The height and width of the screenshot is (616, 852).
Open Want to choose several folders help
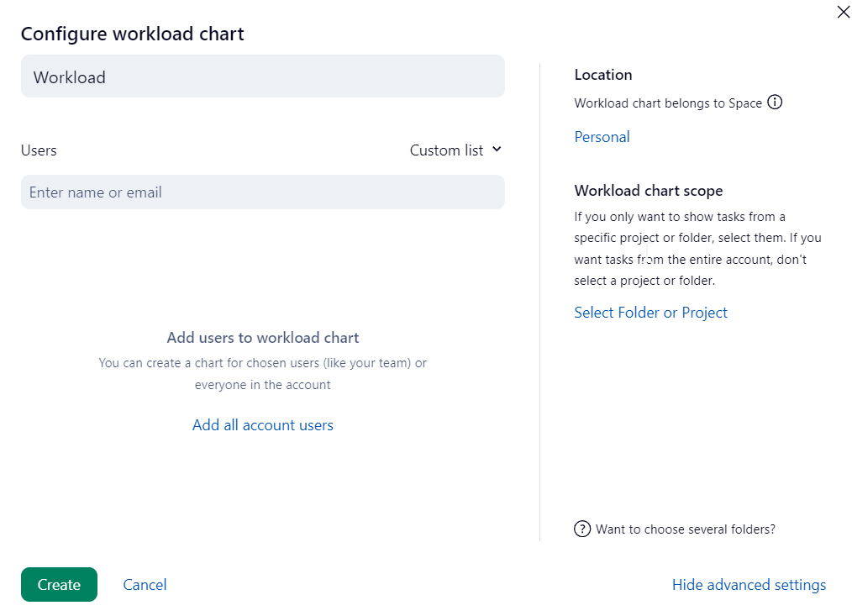pos(685,529)
